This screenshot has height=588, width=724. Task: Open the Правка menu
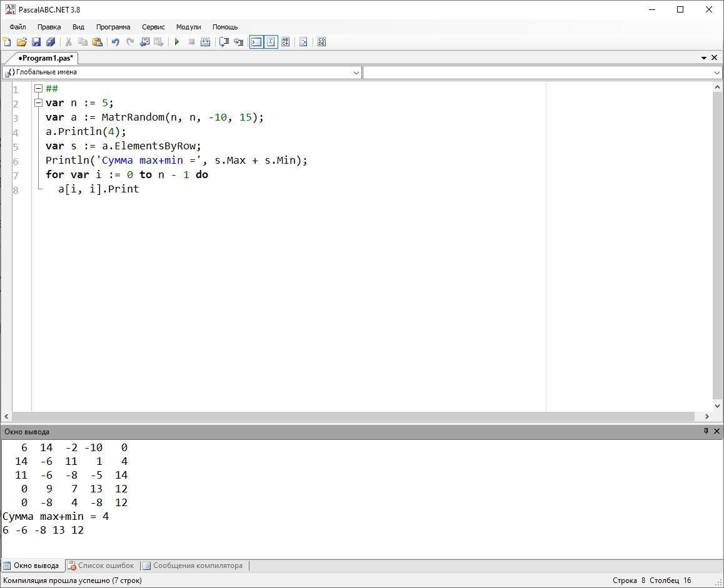[x=49, y=27]
